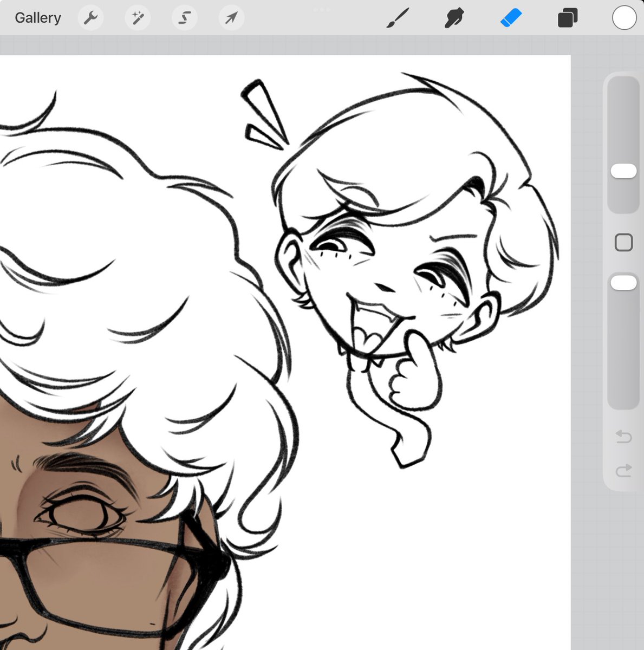644x650 pixels.
Task: Redo the last undone stroke
Action: (x=624, y=471)
